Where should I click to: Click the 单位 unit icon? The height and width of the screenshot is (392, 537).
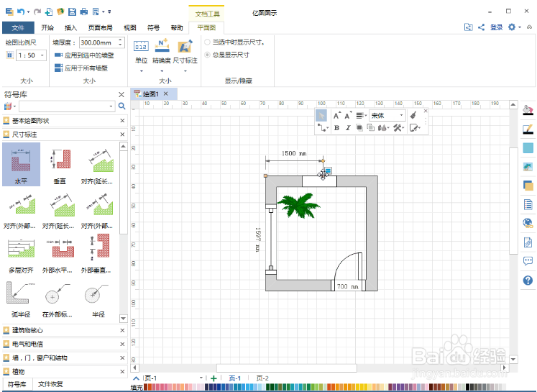tap(141, 46)
